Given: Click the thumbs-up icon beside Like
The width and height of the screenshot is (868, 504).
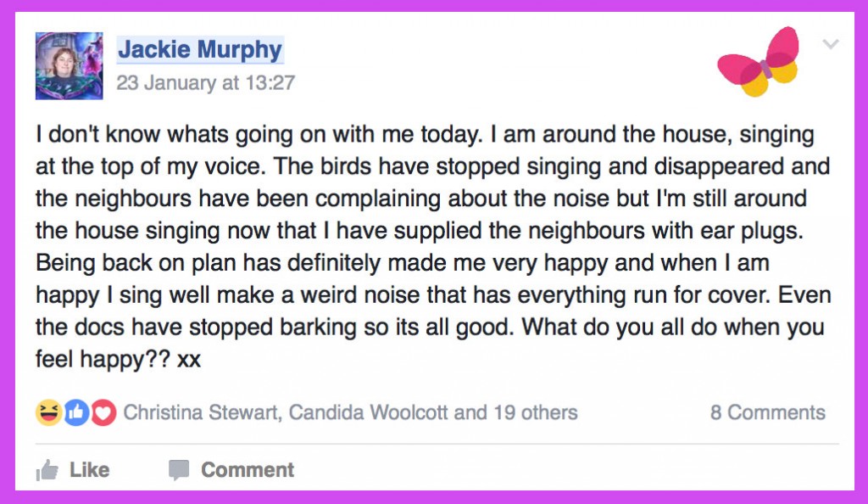Looking at the screenshot, I should [x=47, y=470].
